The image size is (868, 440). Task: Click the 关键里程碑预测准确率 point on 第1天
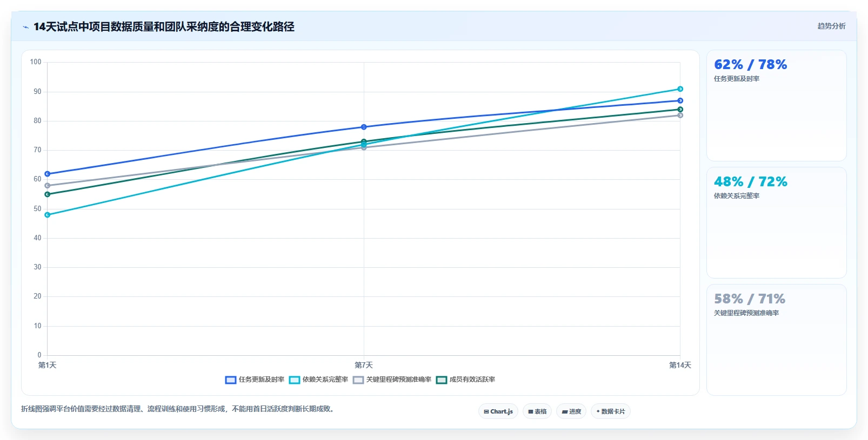point(48,186)
